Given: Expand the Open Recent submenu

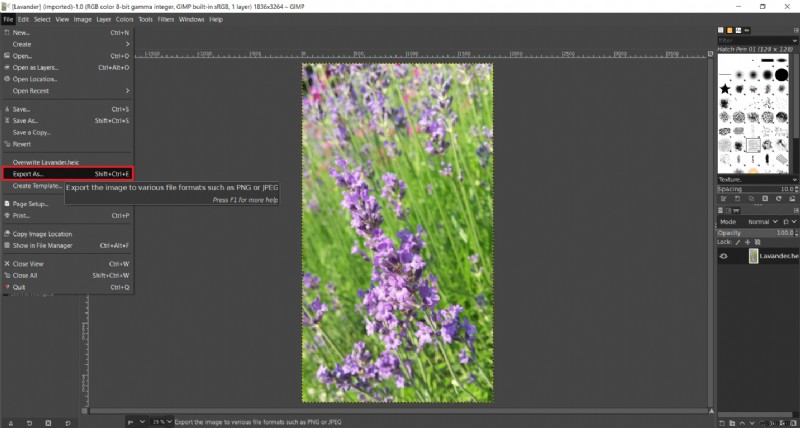Looking at the screenshot, I should (x=30, y=91).
